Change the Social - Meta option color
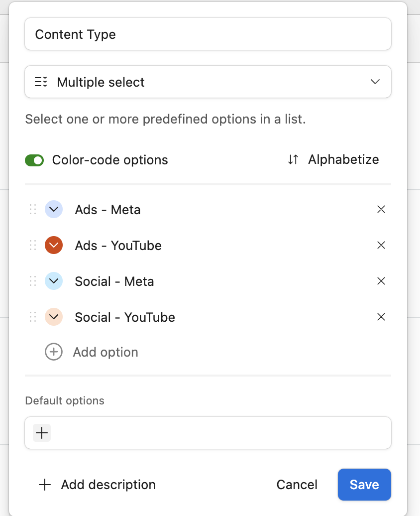 click(x=54, y=281)
